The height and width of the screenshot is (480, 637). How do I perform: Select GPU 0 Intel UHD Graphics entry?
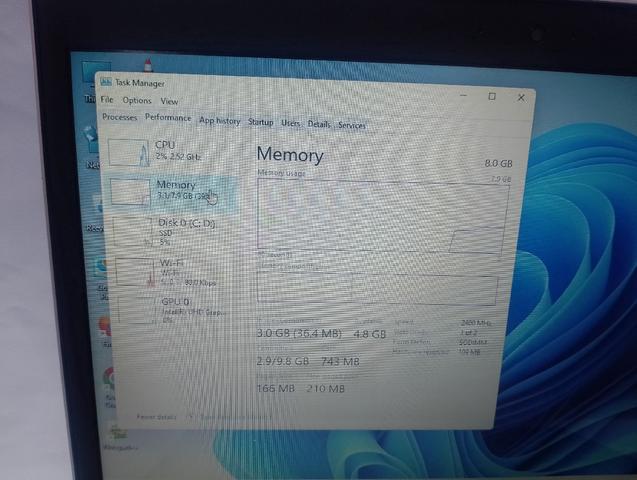pyautogui.click(x=169, y=311)
